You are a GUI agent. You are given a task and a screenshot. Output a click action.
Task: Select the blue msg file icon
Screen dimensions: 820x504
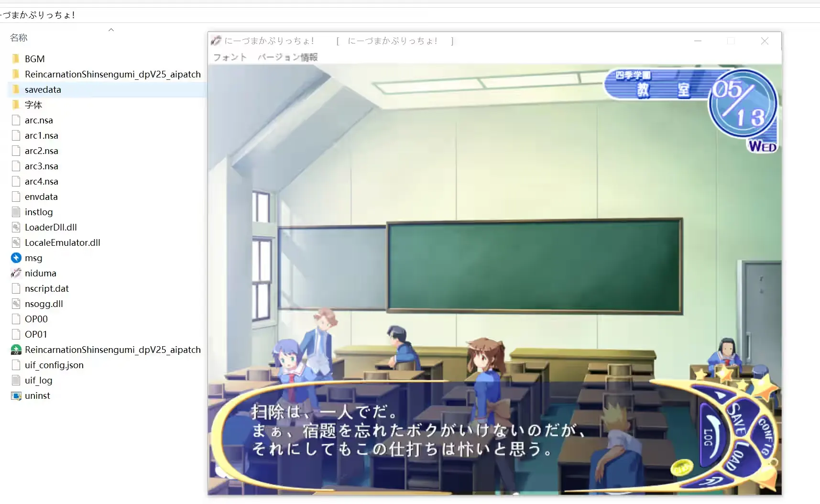click(x=16, y=258)
